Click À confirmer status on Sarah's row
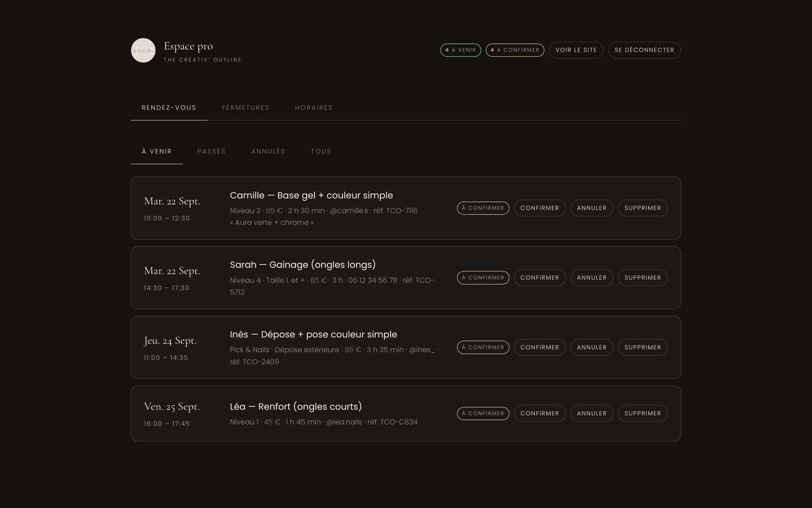Image resolution: width=812 pixels, height=508 pixels. (483, 278)
